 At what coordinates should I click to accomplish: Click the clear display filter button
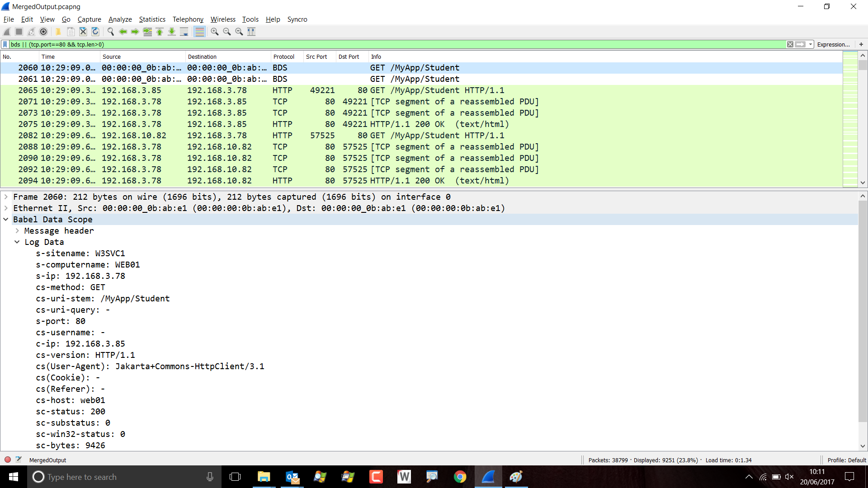coord(790,44)
